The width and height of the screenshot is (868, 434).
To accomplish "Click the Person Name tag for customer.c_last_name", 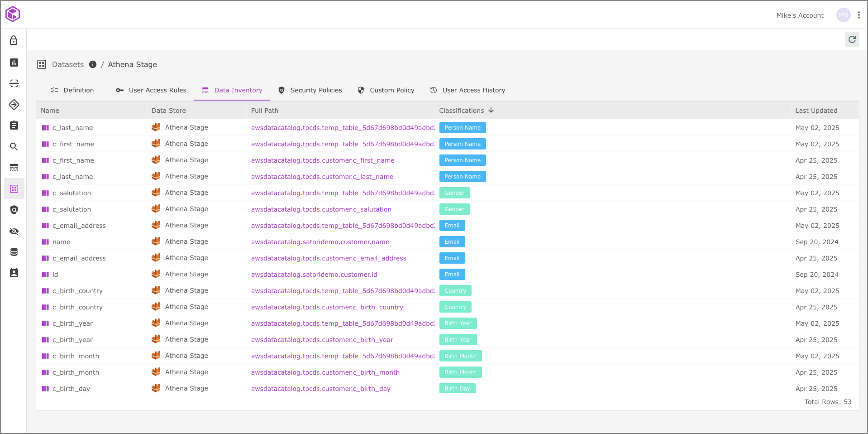I will [463, 177].
